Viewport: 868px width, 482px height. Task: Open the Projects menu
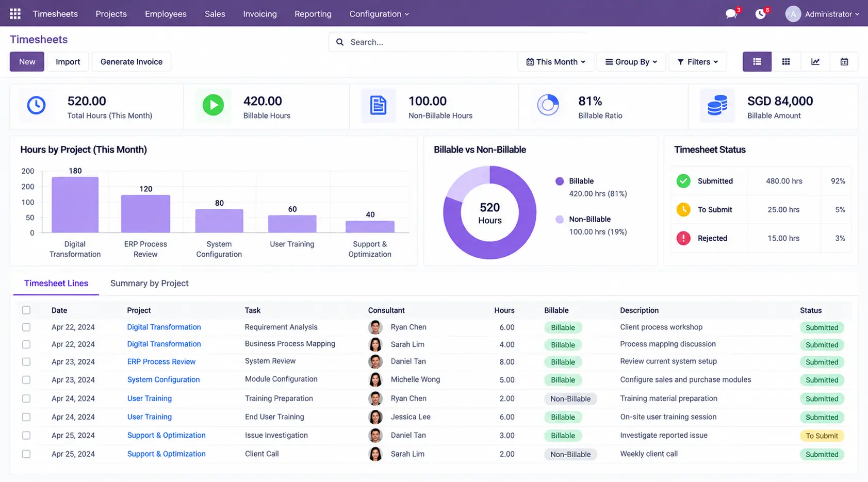(x=111, y=14)
